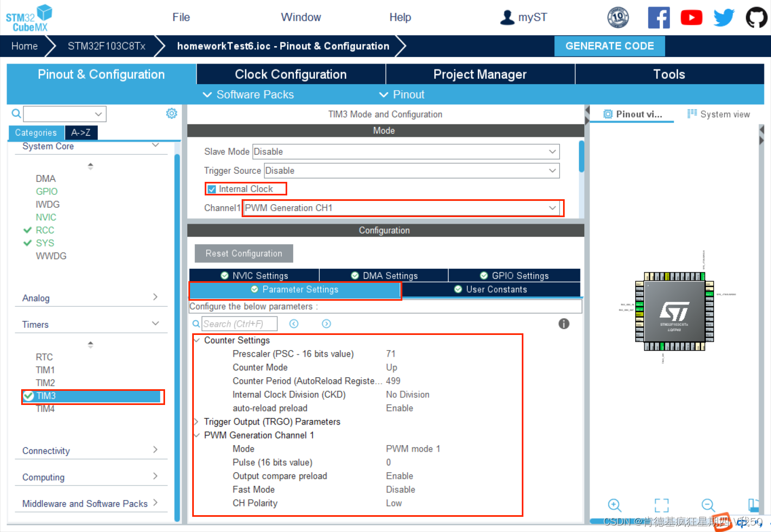Expand Trigger Output (TRGO) Parameters group
Screen dimensions: 771x532
[197, 422]
